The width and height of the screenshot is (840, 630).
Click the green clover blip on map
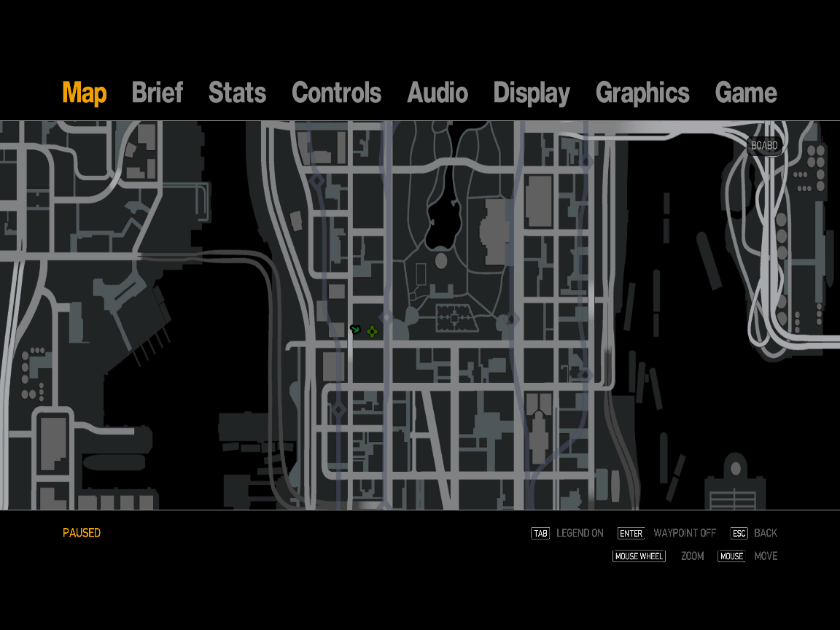[x=373, y=332]
